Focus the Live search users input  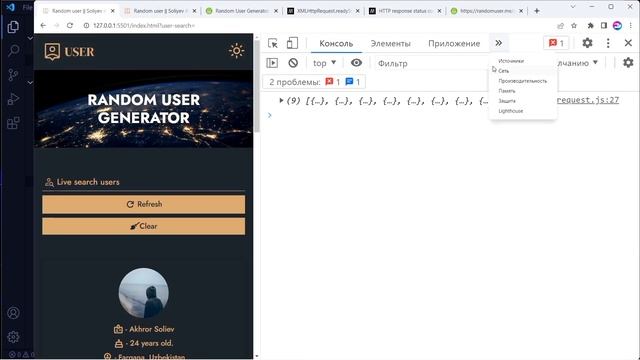tap(144, 182)
